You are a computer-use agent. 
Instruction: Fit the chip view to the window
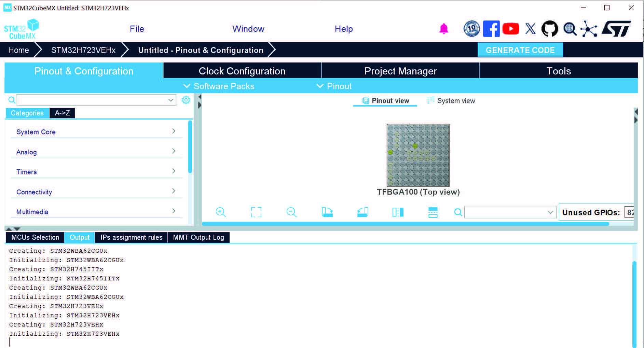pos(256,212)
